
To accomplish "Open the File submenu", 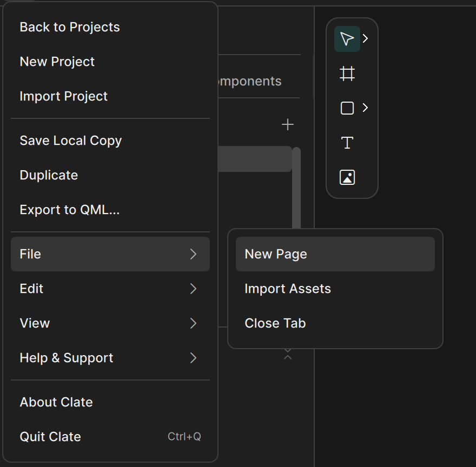I will [x=110, y=254].
